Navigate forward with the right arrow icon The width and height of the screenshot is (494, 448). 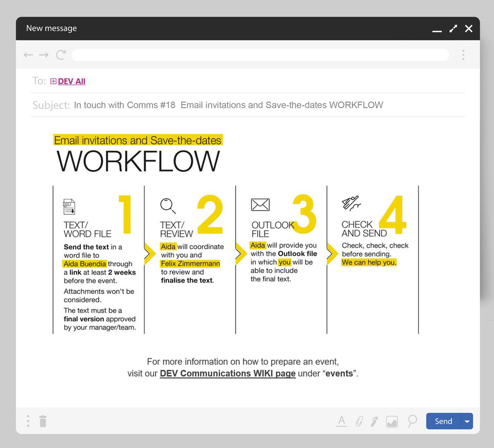(44, 55)
